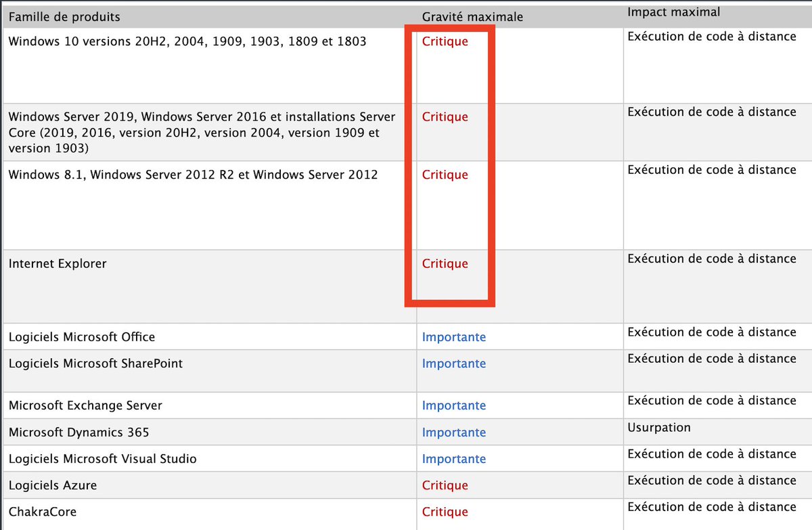Click the "Internet Explorer" product name
Viewport: 812px width, 530px height.
[x=58, y=263]
